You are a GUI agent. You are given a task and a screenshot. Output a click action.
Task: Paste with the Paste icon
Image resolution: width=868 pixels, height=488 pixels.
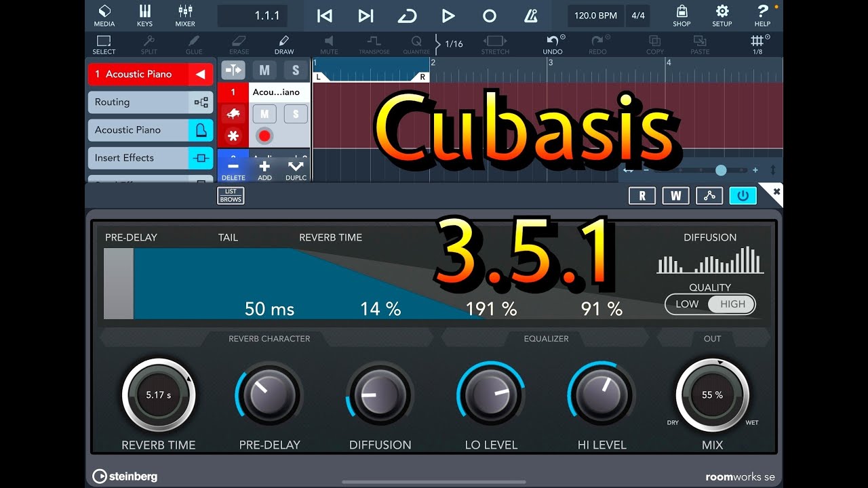tap(700, 45)
